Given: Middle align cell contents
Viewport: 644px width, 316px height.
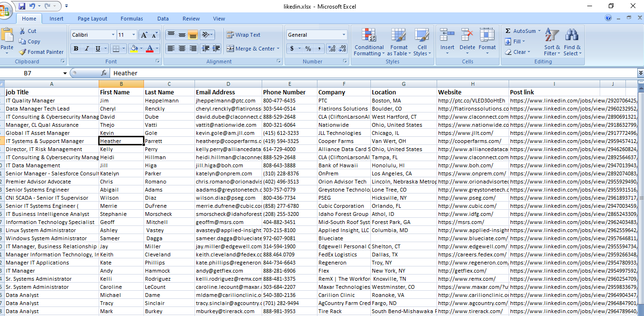Looking at the screenshot, I should [x=182, y=35].
